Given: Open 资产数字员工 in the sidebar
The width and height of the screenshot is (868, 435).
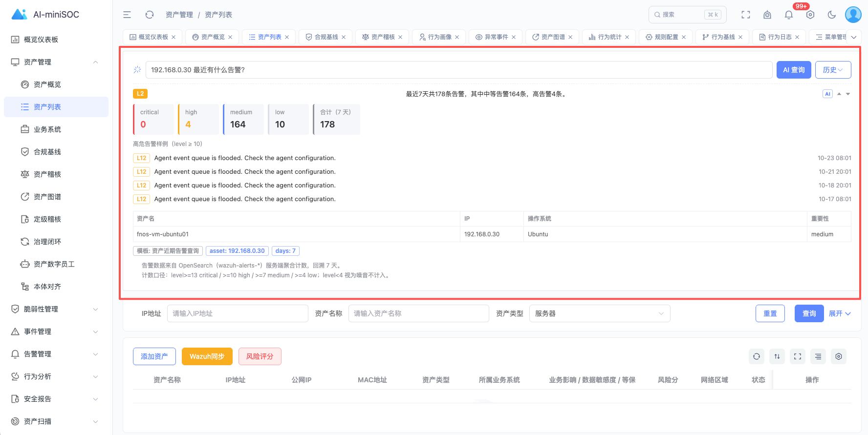Looking at the screenshot, I should coord(56,264).
